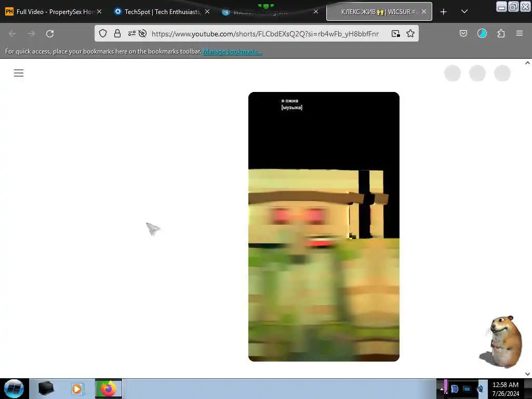Click the first round placeholder in YouTube header

pyautogui.click(x=453, y=73)
